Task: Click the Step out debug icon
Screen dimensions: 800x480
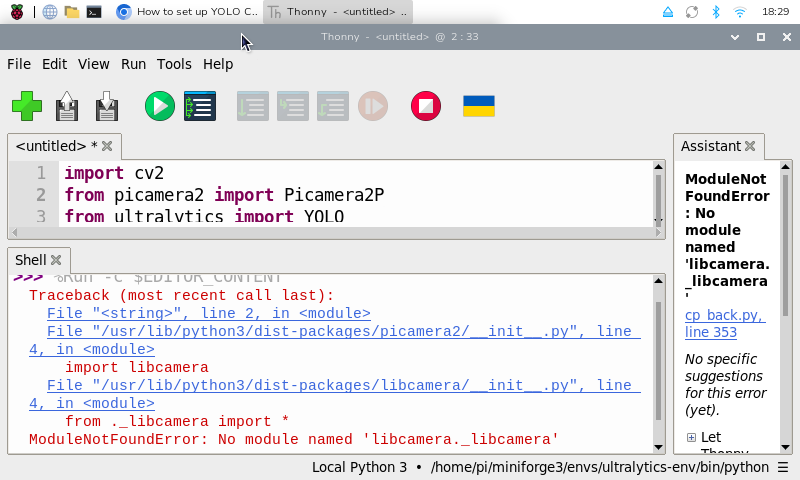Action: coord(333,106)
